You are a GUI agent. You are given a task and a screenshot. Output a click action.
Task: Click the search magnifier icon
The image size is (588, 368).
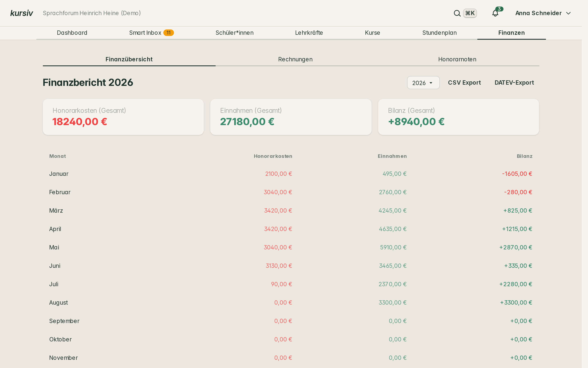pyautogui.click(x=457, y=13)
